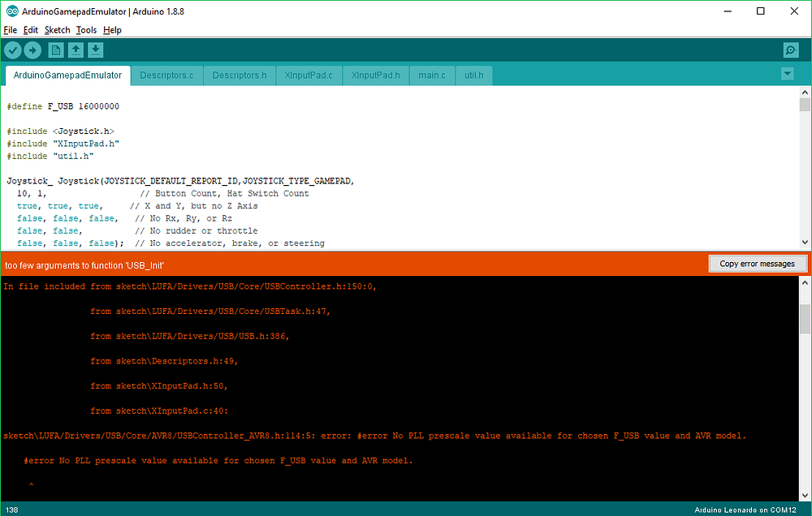Screen dimensions: 812x516
Task: Switch to the ArduinoGamepadEmulator tab
Action: point(68,75)
